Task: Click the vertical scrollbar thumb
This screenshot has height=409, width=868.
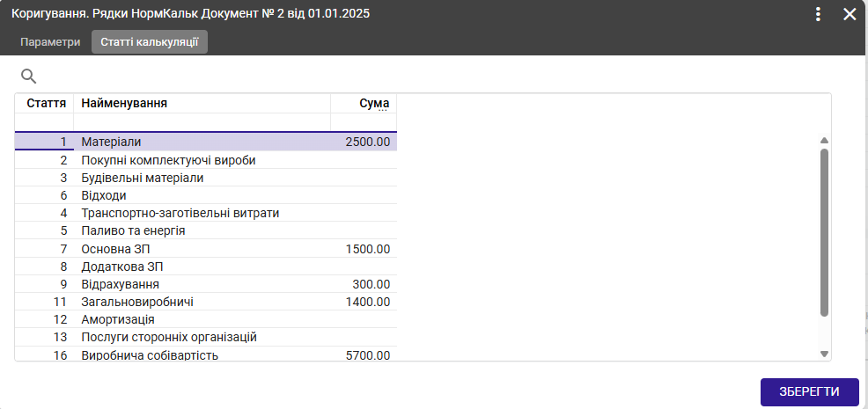Action: [x=824, y=233]
